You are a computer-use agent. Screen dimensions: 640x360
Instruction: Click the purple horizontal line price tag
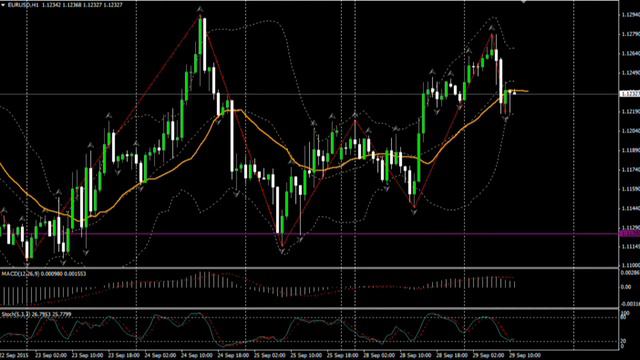tap(630, 233)
